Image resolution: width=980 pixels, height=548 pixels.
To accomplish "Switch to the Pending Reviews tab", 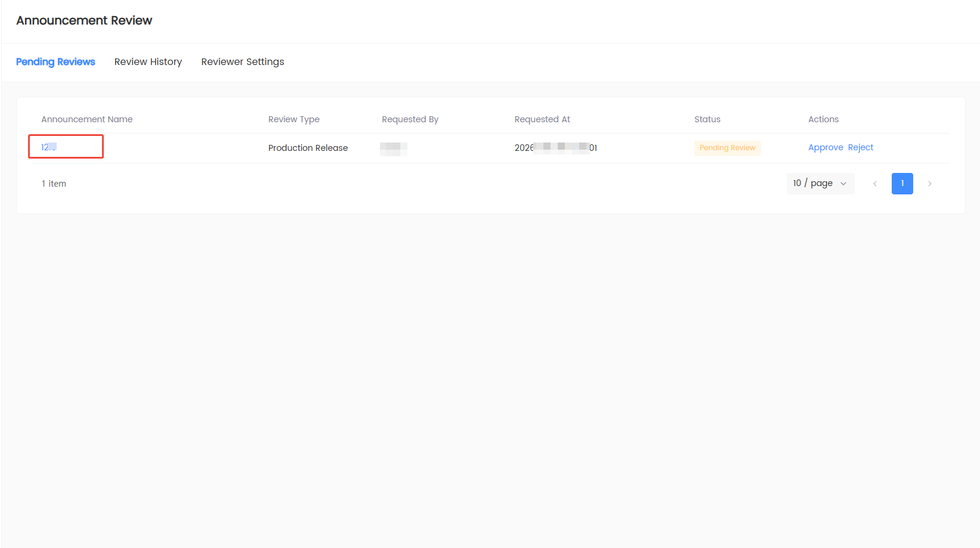I will 55,62.
